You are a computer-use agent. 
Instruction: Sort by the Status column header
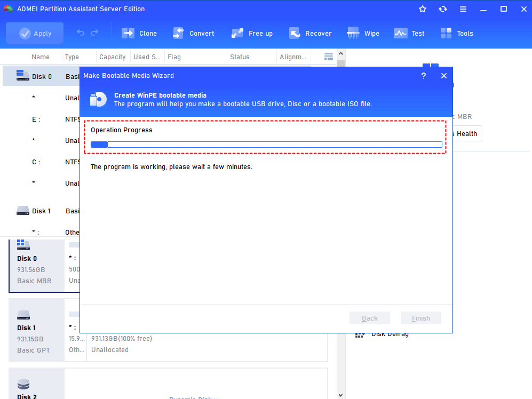(x=240, y=57)
